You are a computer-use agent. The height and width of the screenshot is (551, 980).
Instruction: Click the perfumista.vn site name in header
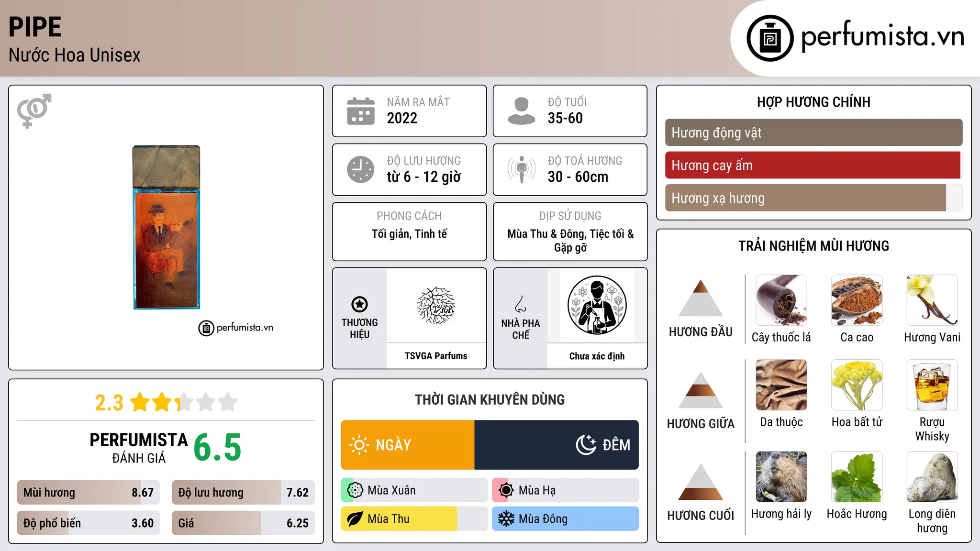tap(883, 36)
